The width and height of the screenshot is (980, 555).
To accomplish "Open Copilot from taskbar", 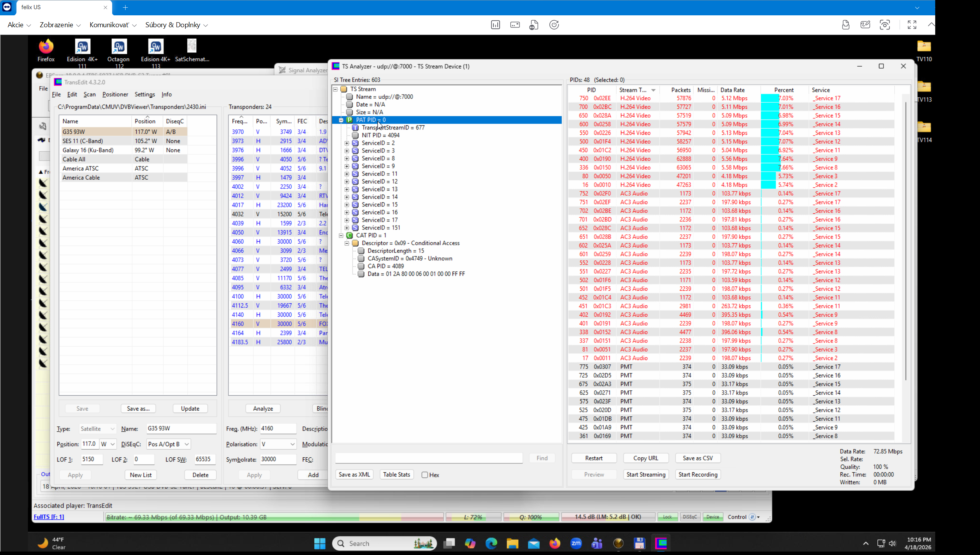I will tap(470, 543).
